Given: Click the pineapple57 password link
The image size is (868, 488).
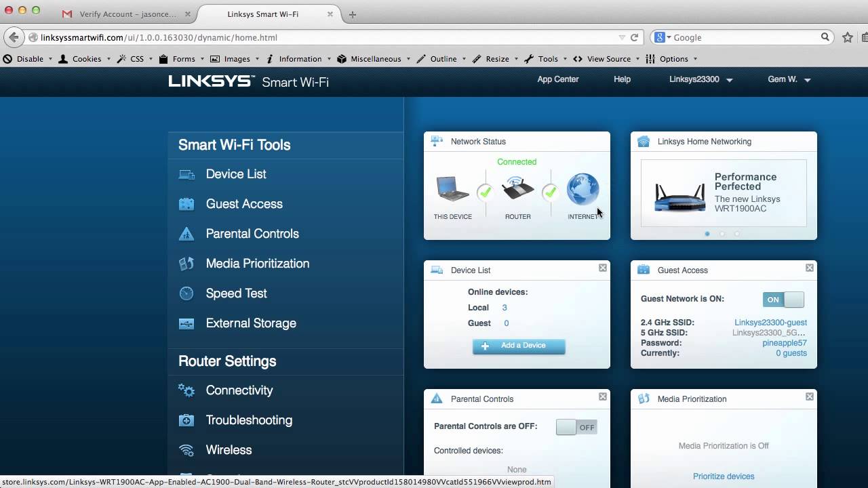Looking at the screenshot, I should point(785,343).
